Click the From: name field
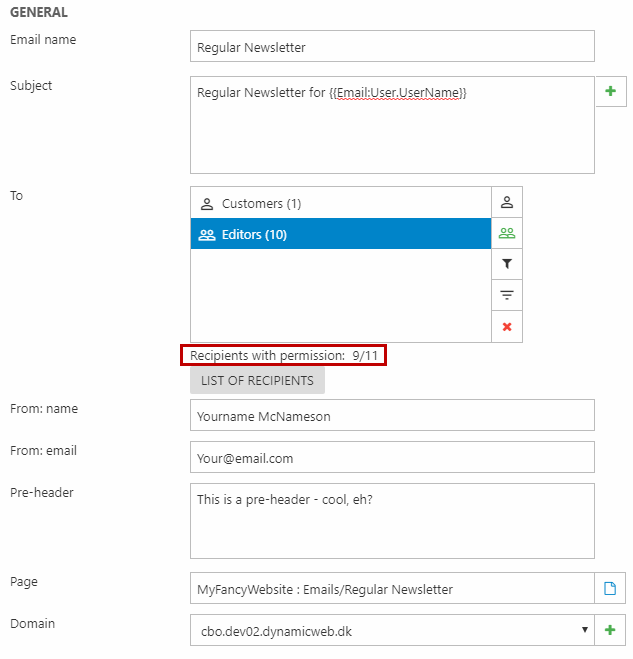 [392, 415]
